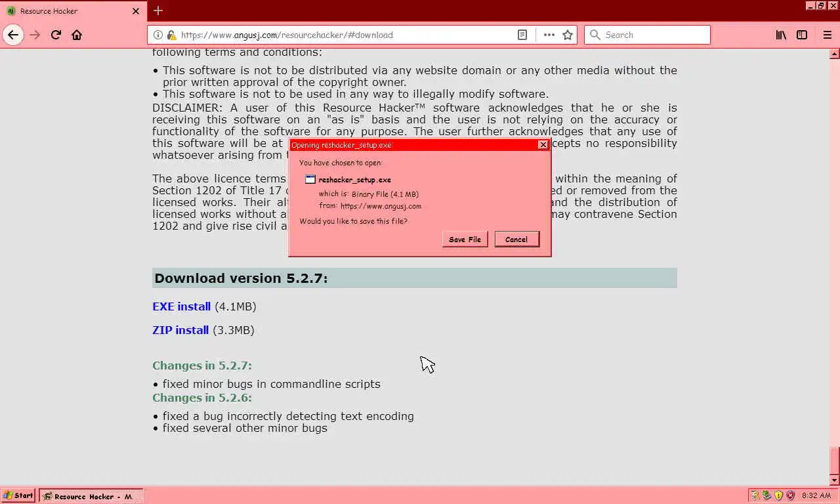Image resolution: width=840 pixels, height=504 pixels.
Task: Close the Resource Hacker tab
Action: [136, 11]
